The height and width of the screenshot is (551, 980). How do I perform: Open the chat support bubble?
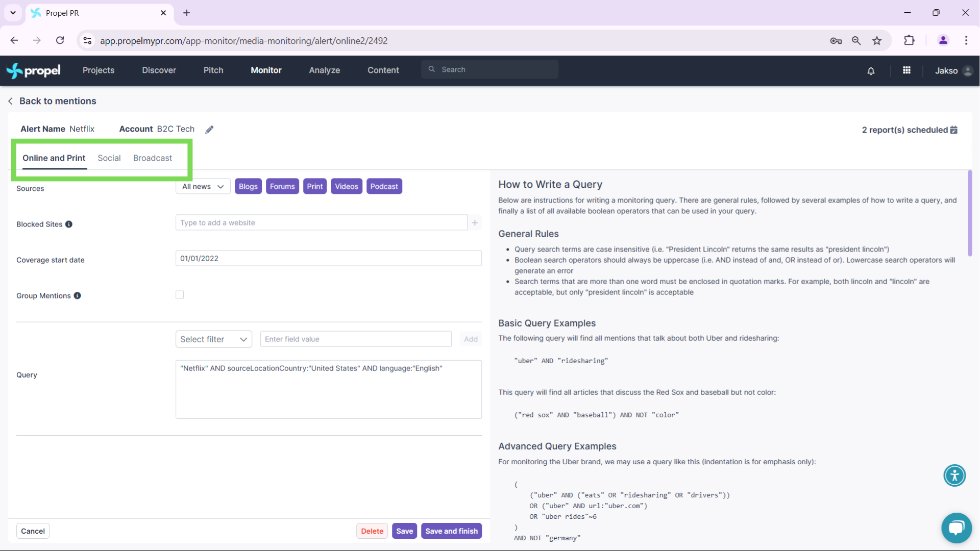click(x=957, y=528)
